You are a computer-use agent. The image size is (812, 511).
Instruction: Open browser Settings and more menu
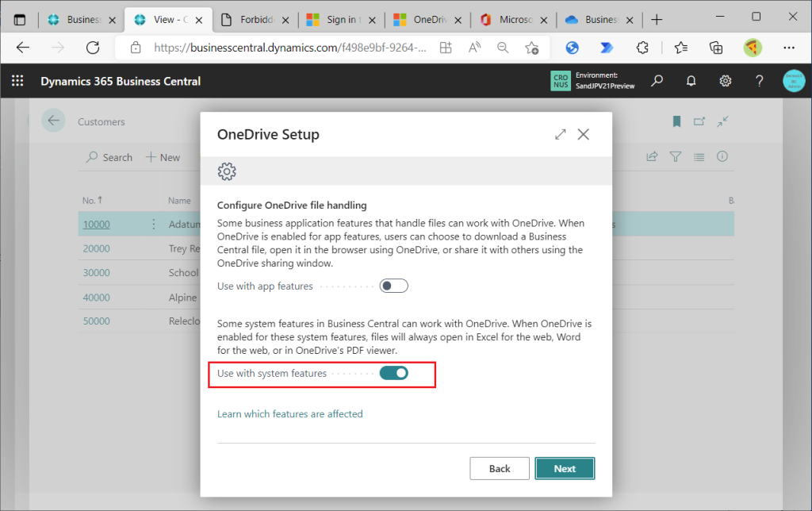789,48
